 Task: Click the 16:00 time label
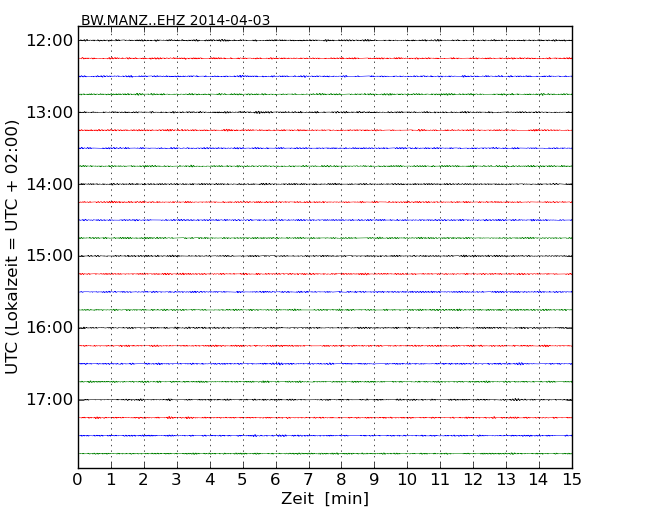[50, 328]
